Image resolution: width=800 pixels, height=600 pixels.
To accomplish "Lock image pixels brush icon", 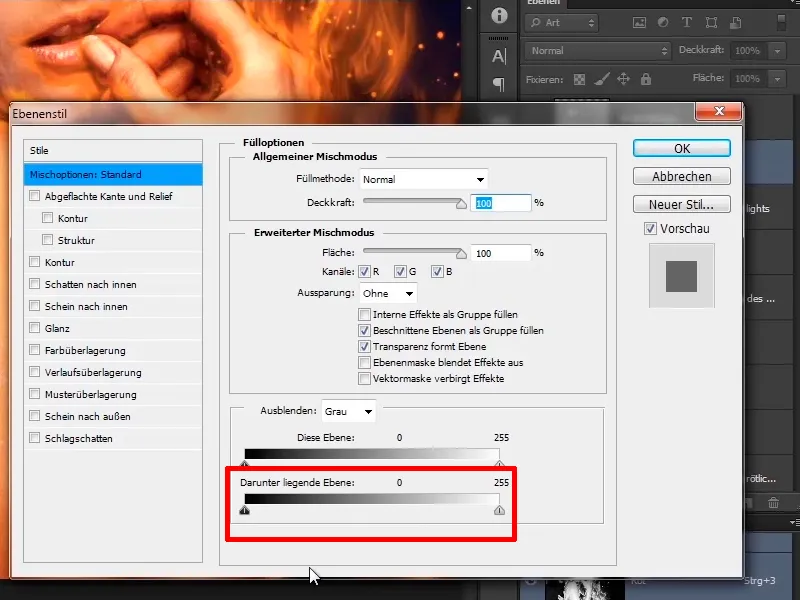I will [602, 79].
